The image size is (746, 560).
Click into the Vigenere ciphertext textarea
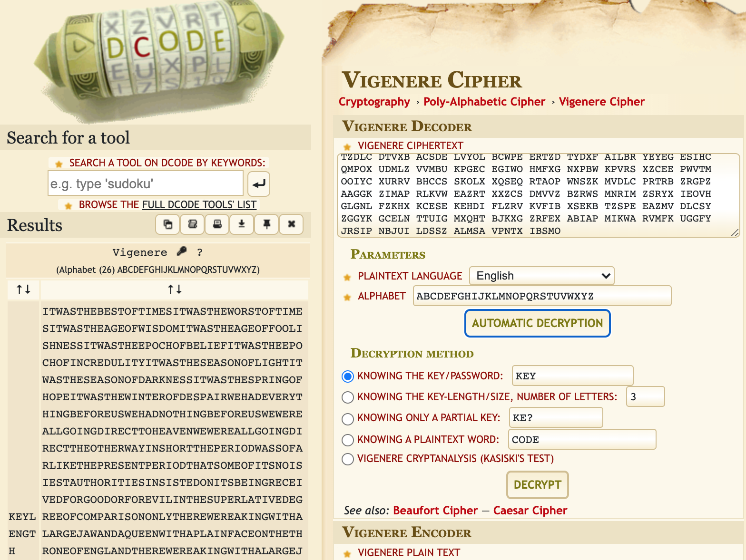(x=539, y=195)
